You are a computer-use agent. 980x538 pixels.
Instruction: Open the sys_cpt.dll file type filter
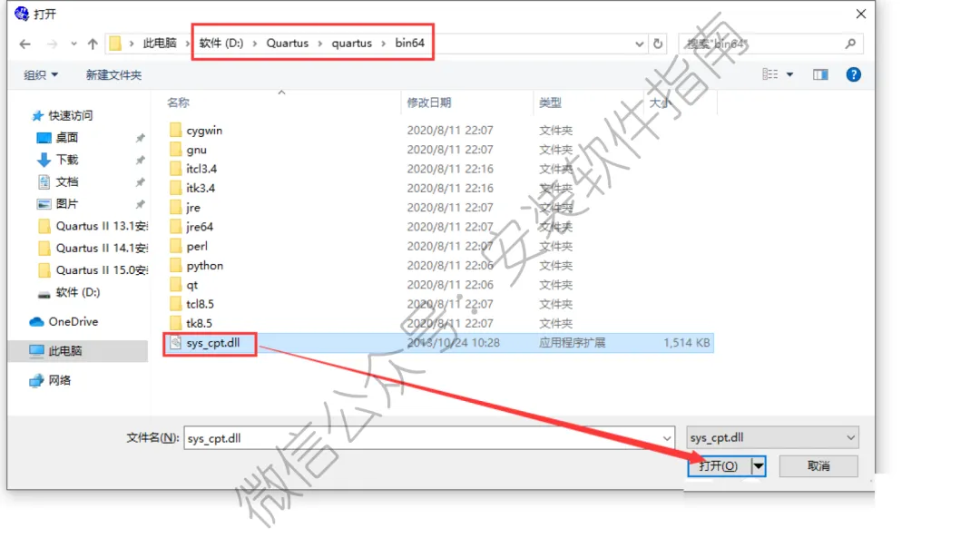click(x=772, y=438)
